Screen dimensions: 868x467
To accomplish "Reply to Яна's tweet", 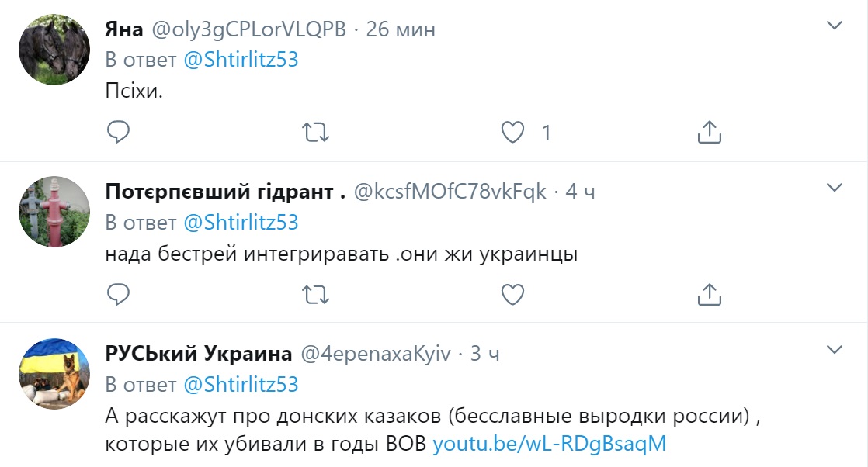I will pos(117,133).
